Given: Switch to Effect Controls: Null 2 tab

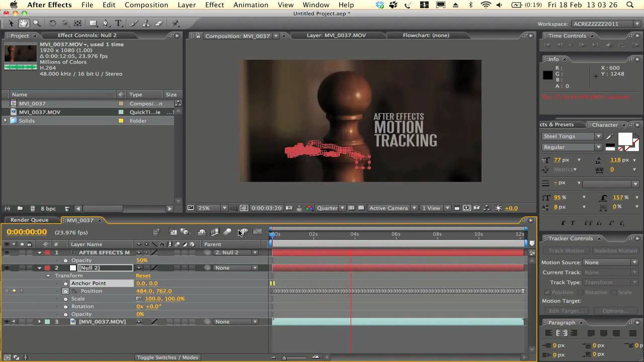Looking at the screenshot, I should coord(87,36).
